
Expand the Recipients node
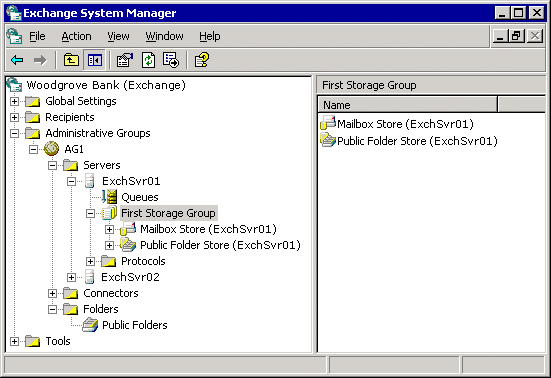14,117
